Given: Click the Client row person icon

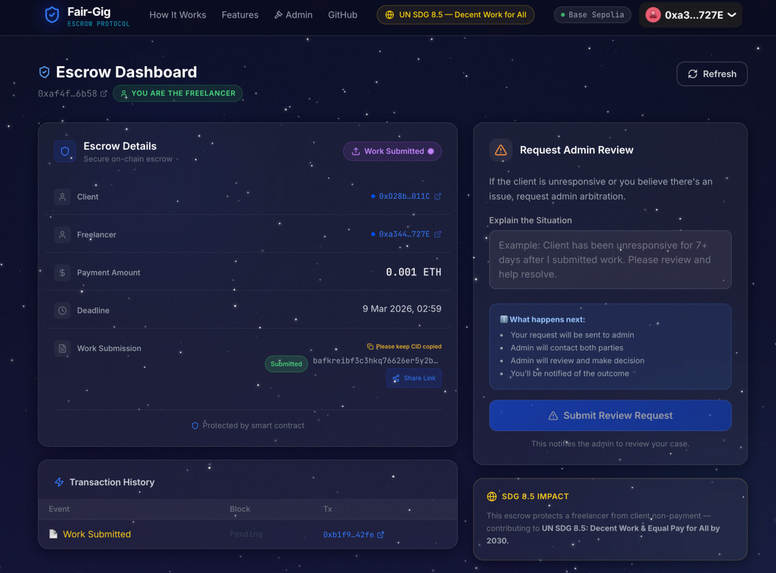Looking at the screenshot, I should [62, 196].
